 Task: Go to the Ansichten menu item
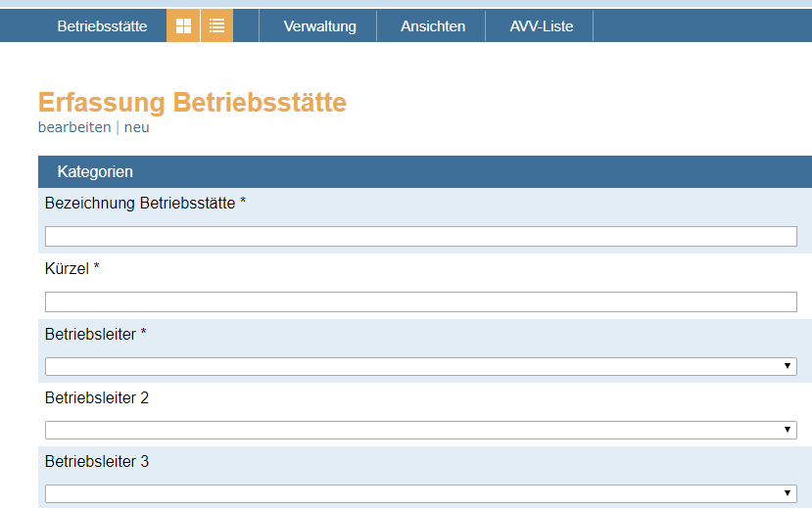(x=433, y=26)
